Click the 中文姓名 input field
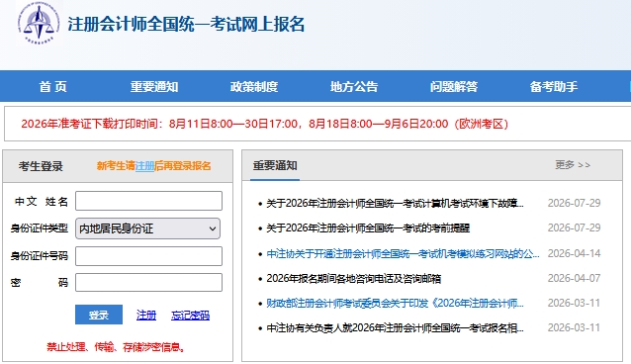Screen dimensions: 631x364 point(149,201)
